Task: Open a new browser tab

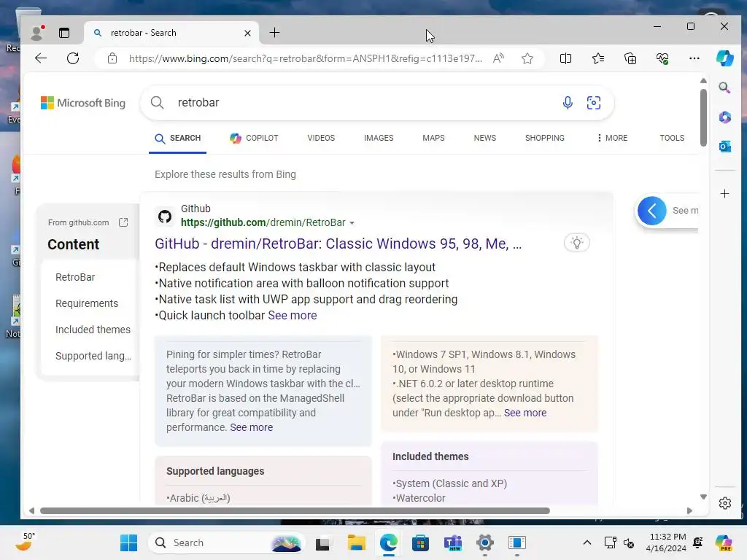Action: tap(274, 32)
